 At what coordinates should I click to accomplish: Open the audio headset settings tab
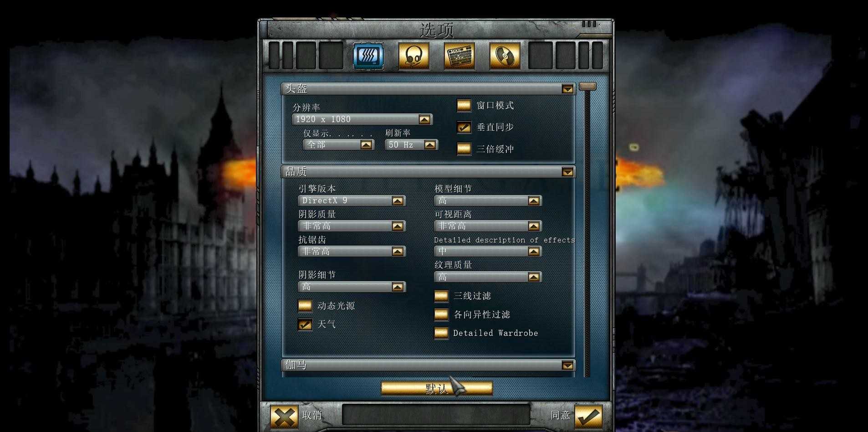(414, 57)
